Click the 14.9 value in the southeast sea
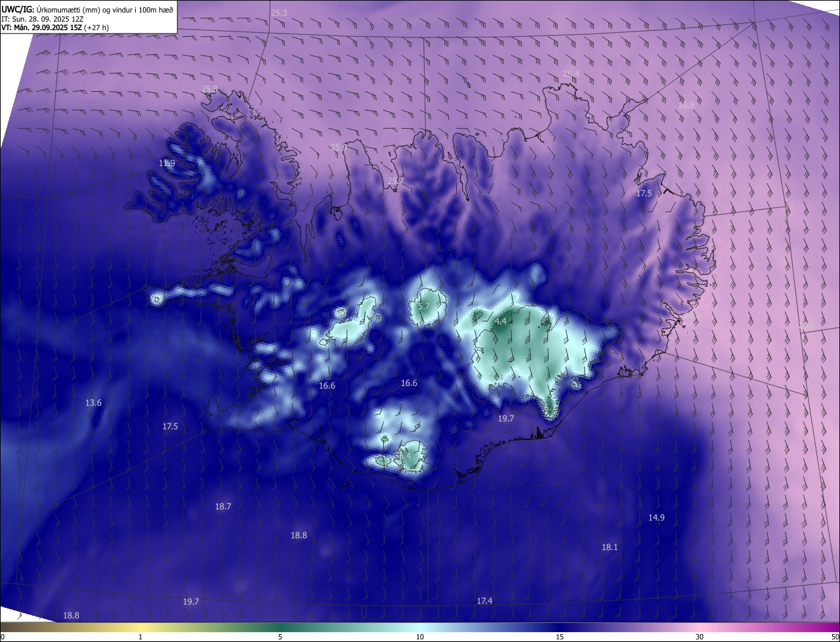The image size is (840, 642). tap(656, 517)
